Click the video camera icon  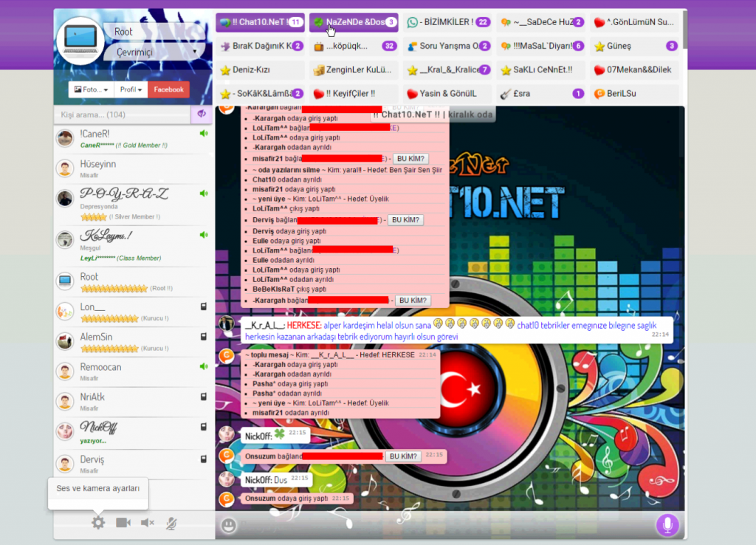123,523
